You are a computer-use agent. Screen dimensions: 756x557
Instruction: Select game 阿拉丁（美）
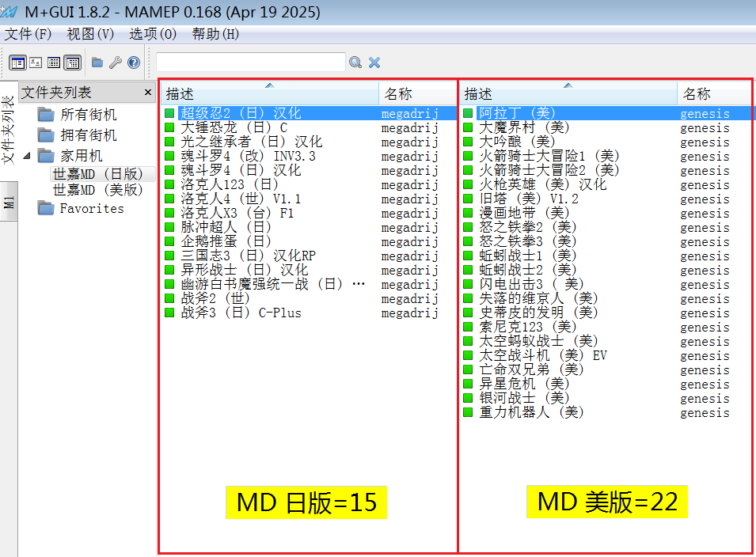point(518,113)
